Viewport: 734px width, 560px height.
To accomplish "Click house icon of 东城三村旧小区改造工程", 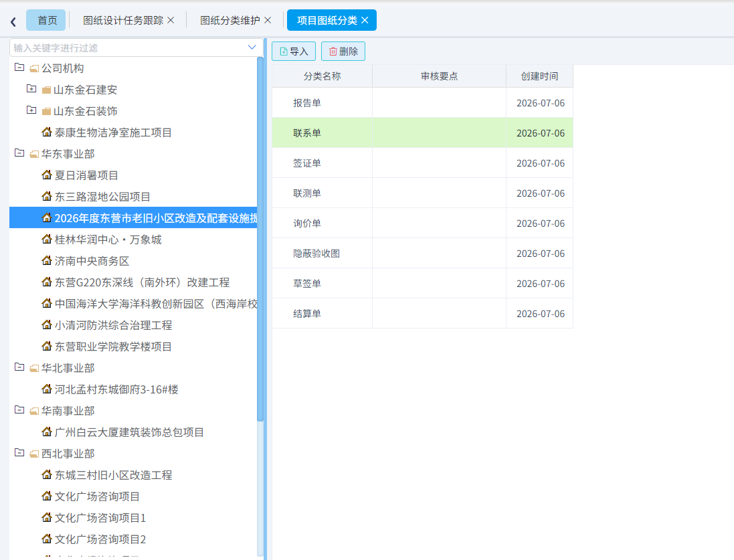I will (47, 474).
